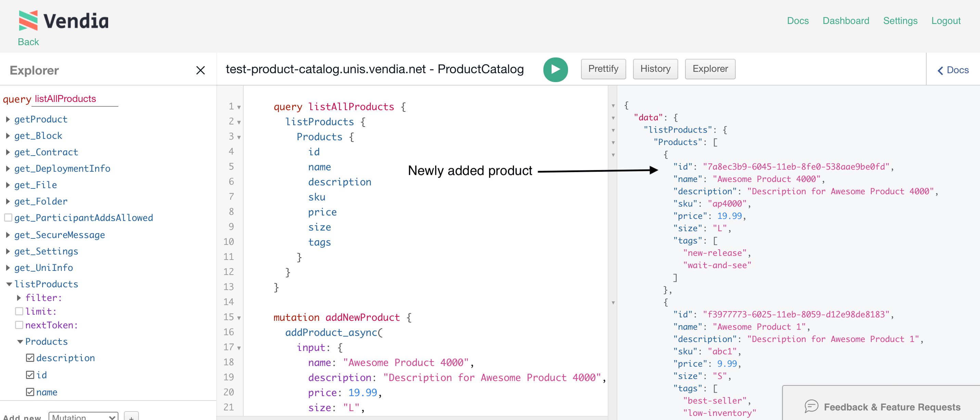Expand get_File node

click(8, 185)
